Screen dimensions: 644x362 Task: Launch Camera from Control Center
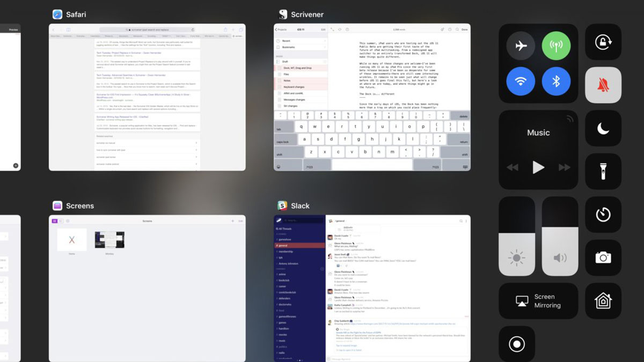click(603, 257)
